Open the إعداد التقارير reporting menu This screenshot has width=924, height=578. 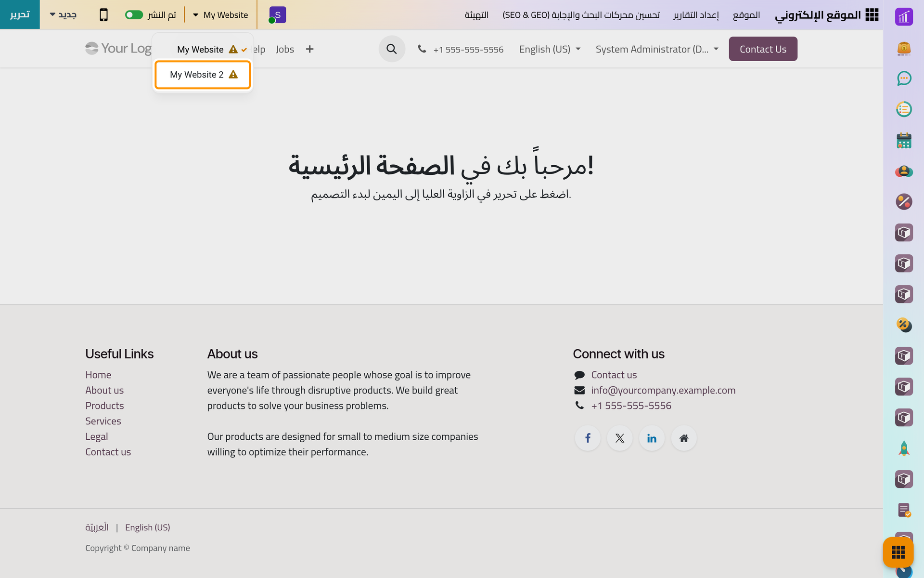(x=696, y=15)
